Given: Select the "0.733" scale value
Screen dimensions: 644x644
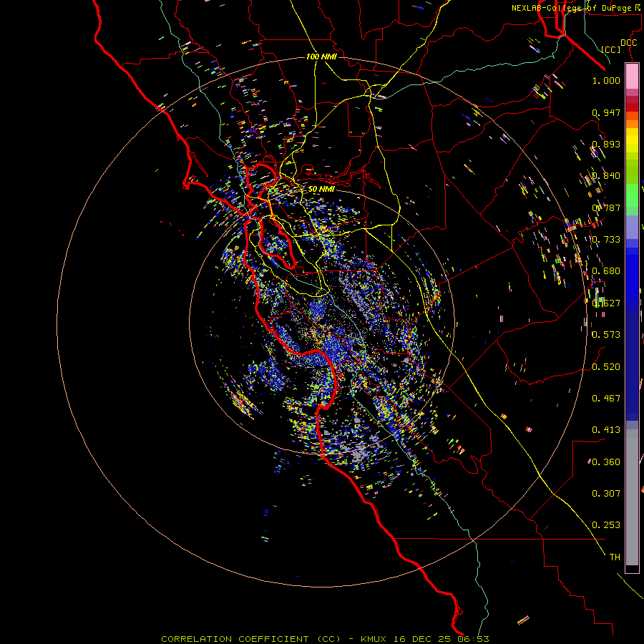Looking at the screenshot, I should click(606, 240).
